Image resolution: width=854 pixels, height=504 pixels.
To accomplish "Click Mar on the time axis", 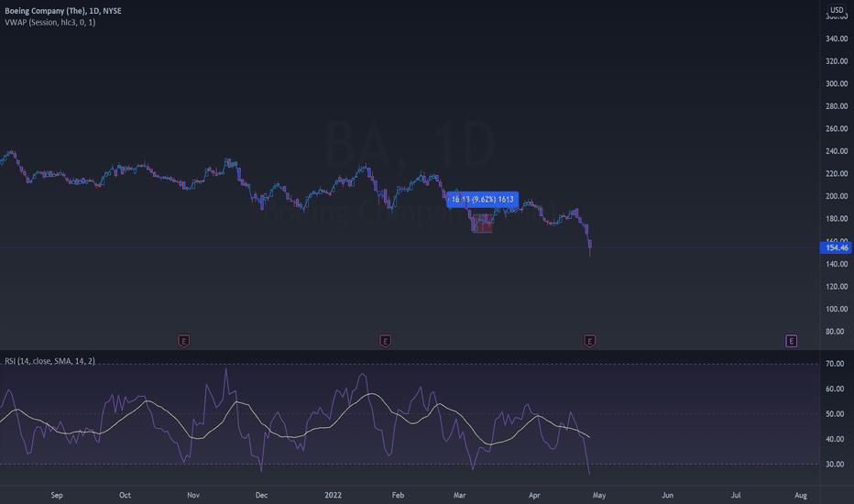I will [x=460, y=495].
